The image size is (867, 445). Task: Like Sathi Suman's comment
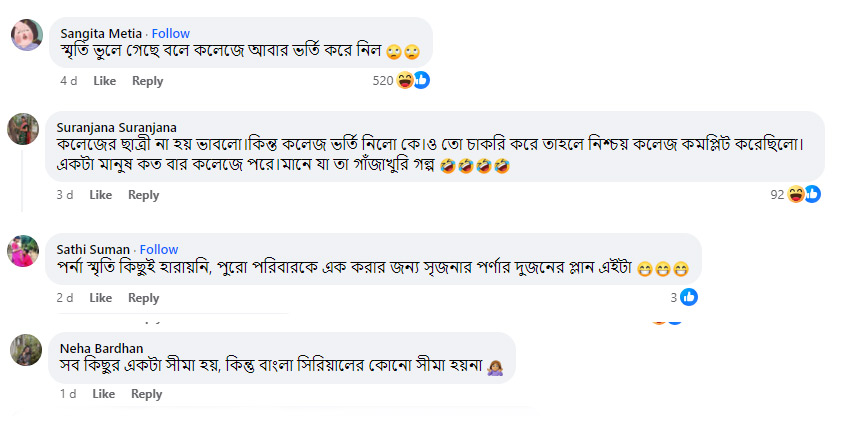point(100,297)
